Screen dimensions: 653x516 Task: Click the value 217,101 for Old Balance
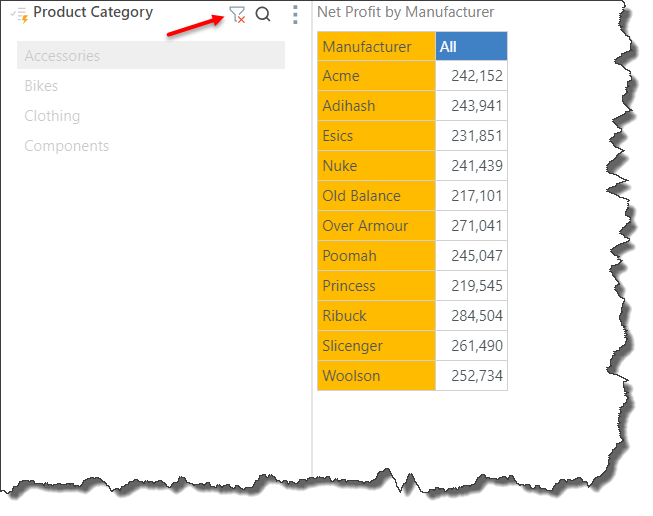[471, 196]
